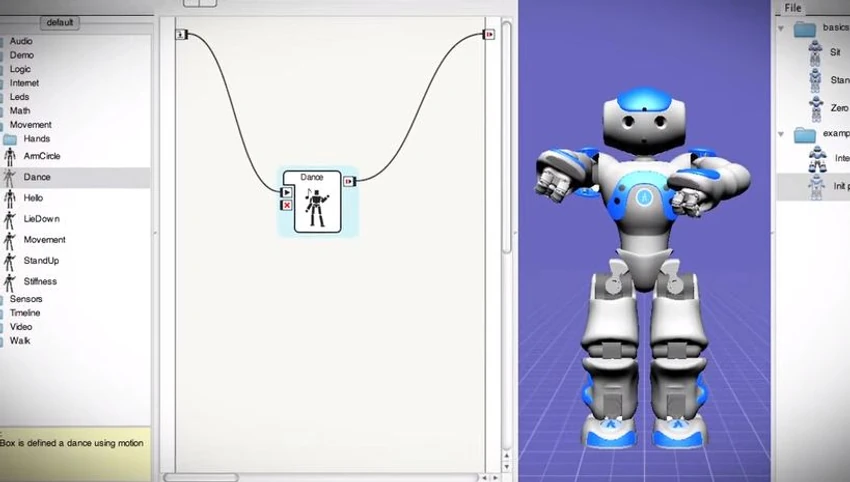
Task: Click the Dance box play input
Action: click(x=287, y=192)
